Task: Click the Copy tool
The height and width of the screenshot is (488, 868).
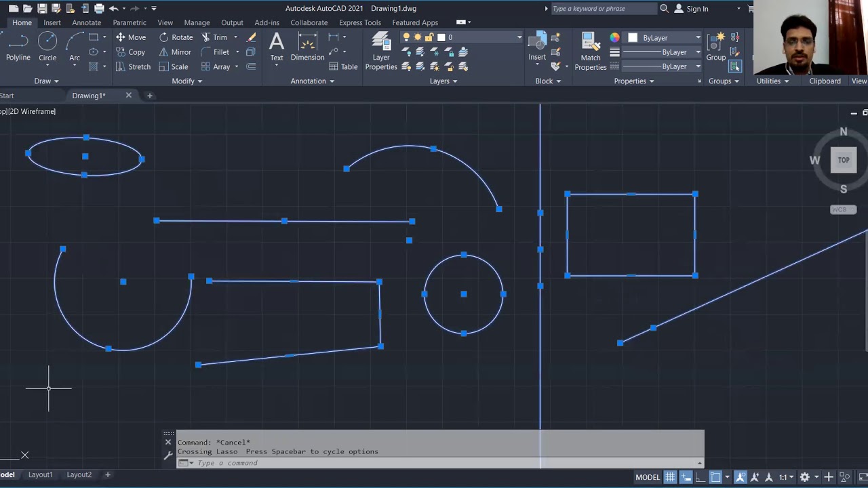Action: 131,52
